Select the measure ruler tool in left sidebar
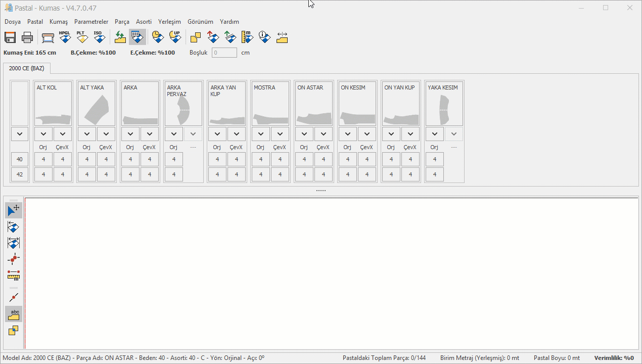 pyautogui.click(x=14, y=276)
